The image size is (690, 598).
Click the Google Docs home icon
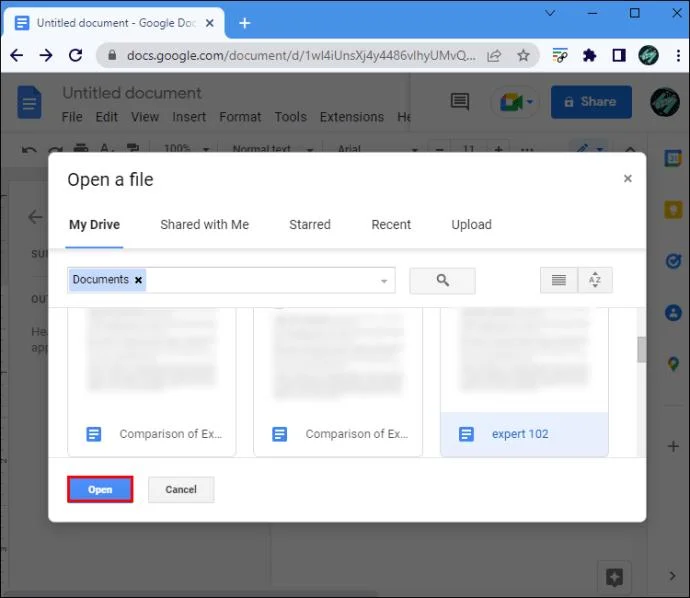[x=29, y=103]
